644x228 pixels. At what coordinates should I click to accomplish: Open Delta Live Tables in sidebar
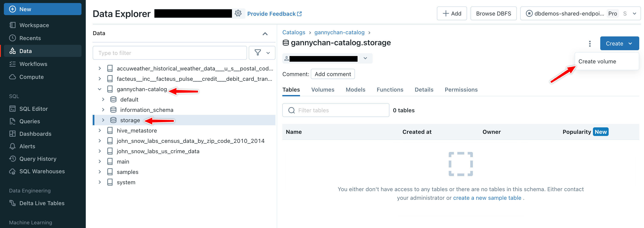pyautogui.click(x=42, y=203)
